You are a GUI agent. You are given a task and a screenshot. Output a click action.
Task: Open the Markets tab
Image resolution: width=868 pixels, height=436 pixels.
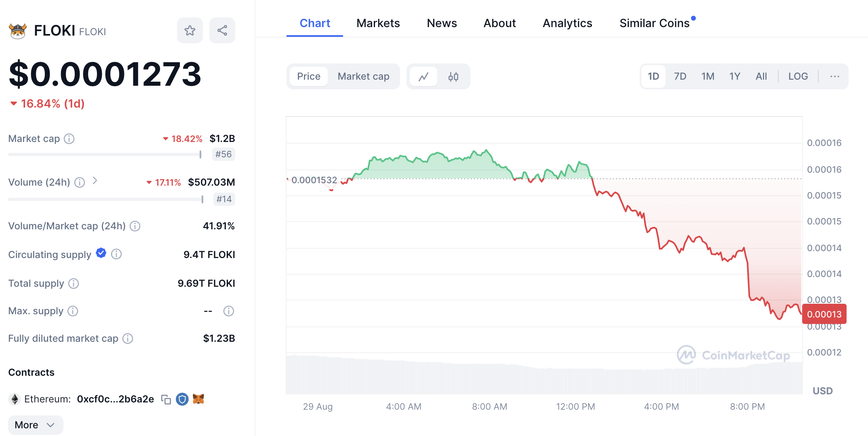[x=378, y=23]
